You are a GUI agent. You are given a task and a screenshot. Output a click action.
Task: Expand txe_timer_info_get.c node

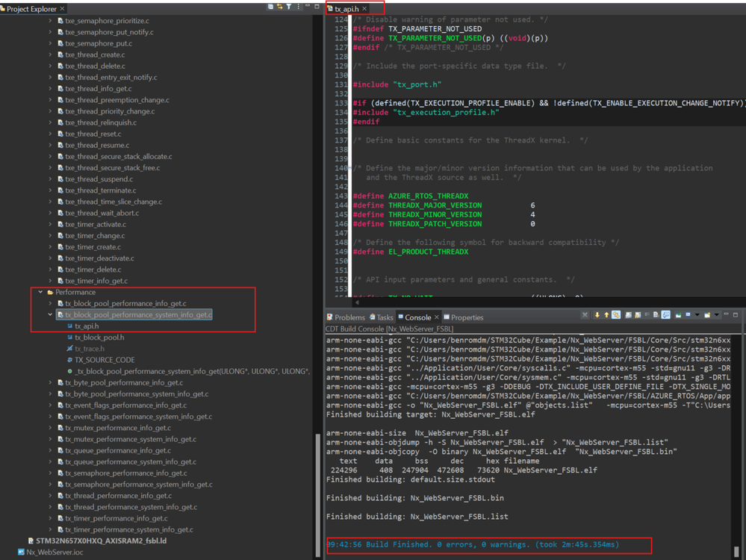pyautogui.click(x=50, y=281)
